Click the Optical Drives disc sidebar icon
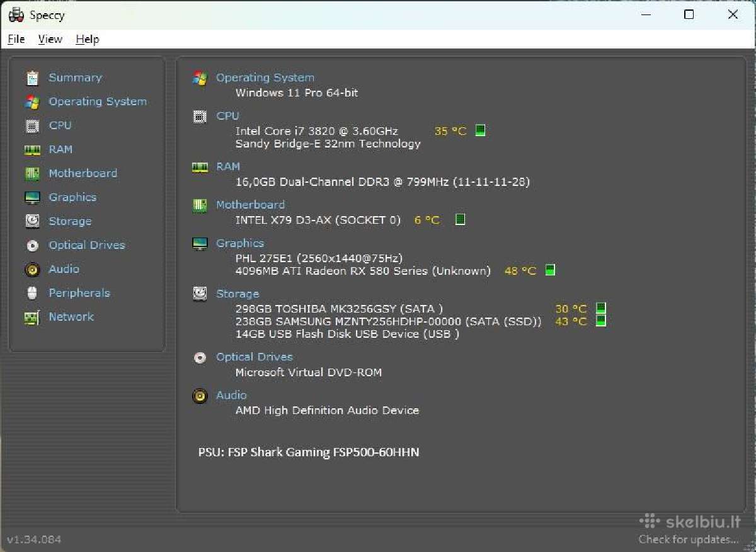Image resolution: width=756 pixels, height=552 pixels. point(32,246)
